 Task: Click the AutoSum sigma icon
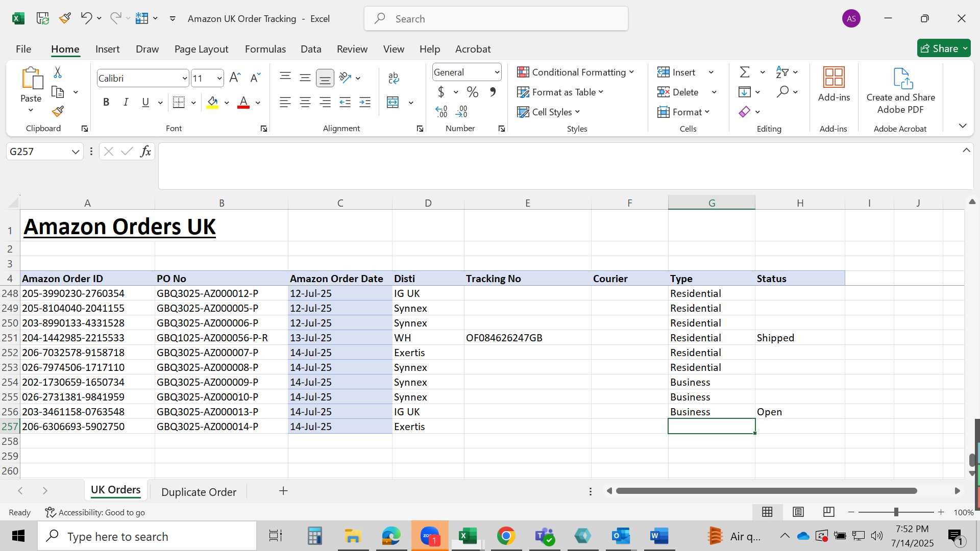pos(745,72)
